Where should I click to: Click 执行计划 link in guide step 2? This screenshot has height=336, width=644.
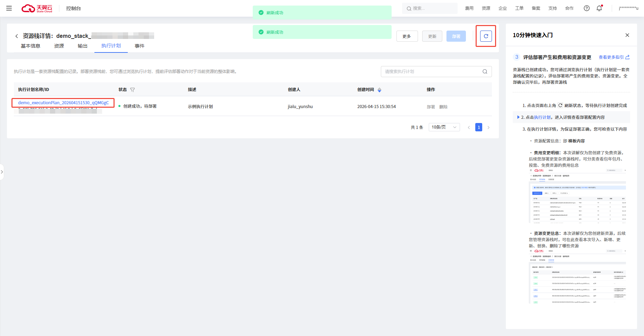[542, 117]
